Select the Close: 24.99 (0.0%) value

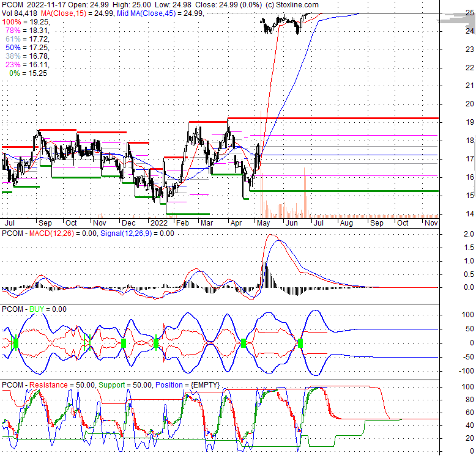[x=228, y=5]
